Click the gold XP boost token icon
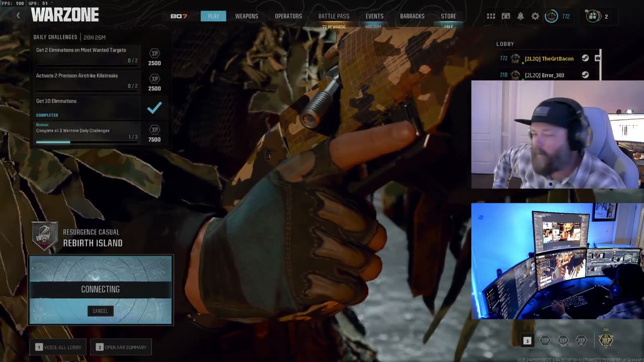 [x=606, y=340]
